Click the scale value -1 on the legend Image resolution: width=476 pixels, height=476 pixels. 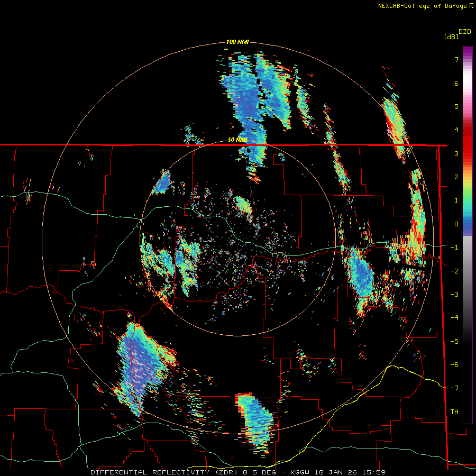pyautogui.click(x=454, y=248)
